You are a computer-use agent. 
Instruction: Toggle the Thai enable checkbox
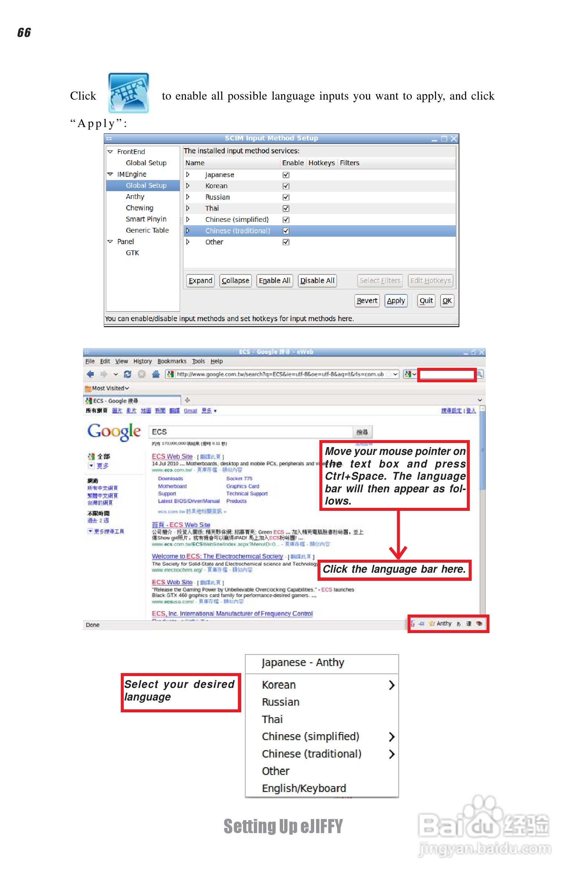(286, 209)
